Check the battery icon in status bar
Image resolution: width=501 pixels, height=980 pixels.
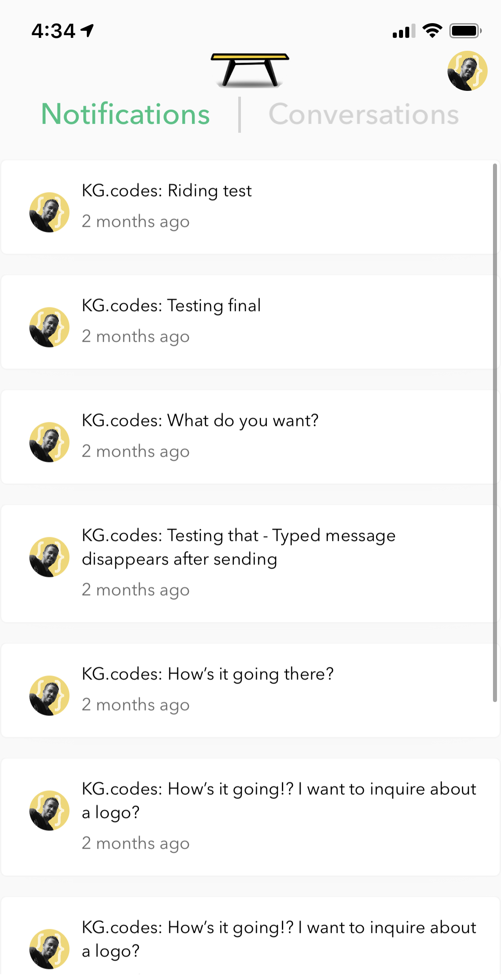(465, 31)
